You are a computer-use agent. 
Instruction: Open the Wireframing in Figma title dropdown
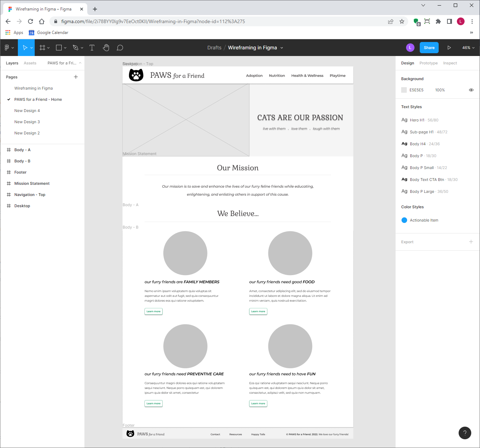[282, 47]
